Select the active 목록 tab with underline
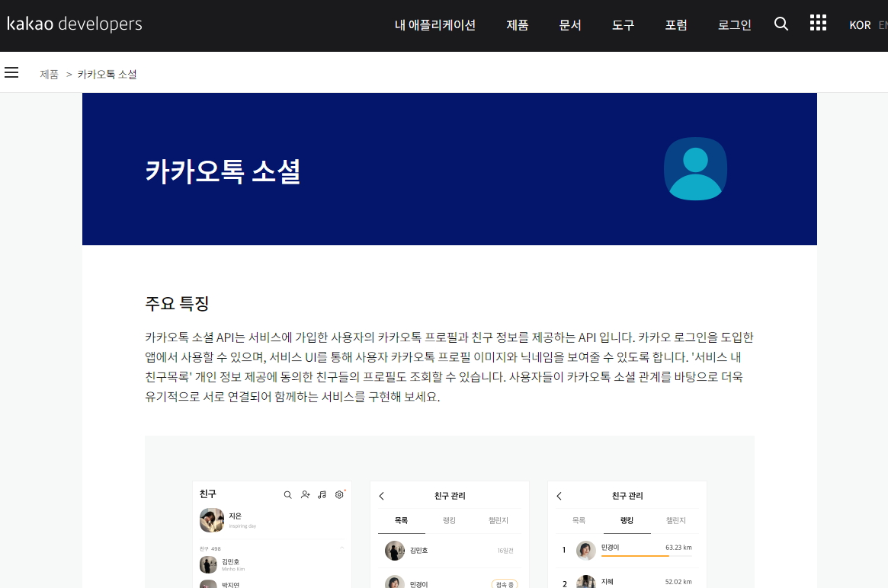Screen dimensions: 888x588 pos(402,521)
